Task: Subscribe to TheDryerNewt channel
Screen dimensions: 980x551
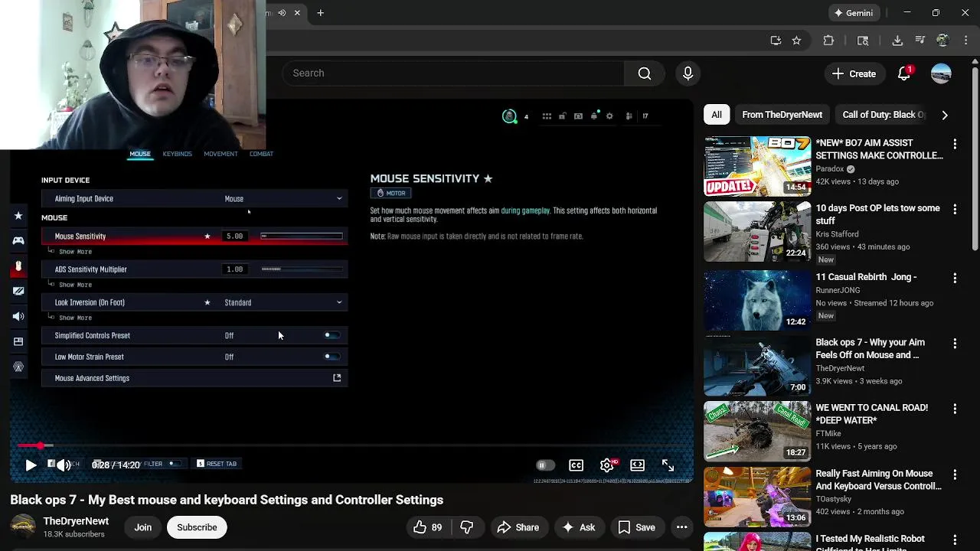Action: point(197,527)
